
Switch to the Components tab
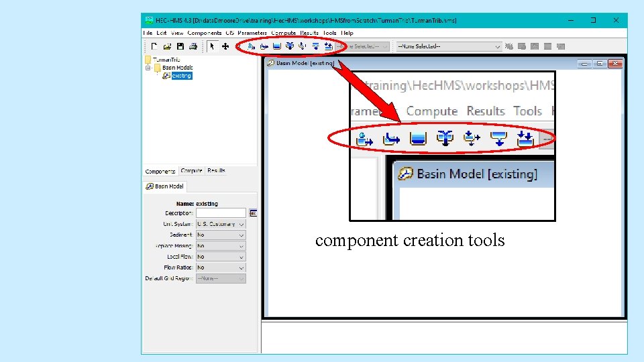click(x=160, y=171)
